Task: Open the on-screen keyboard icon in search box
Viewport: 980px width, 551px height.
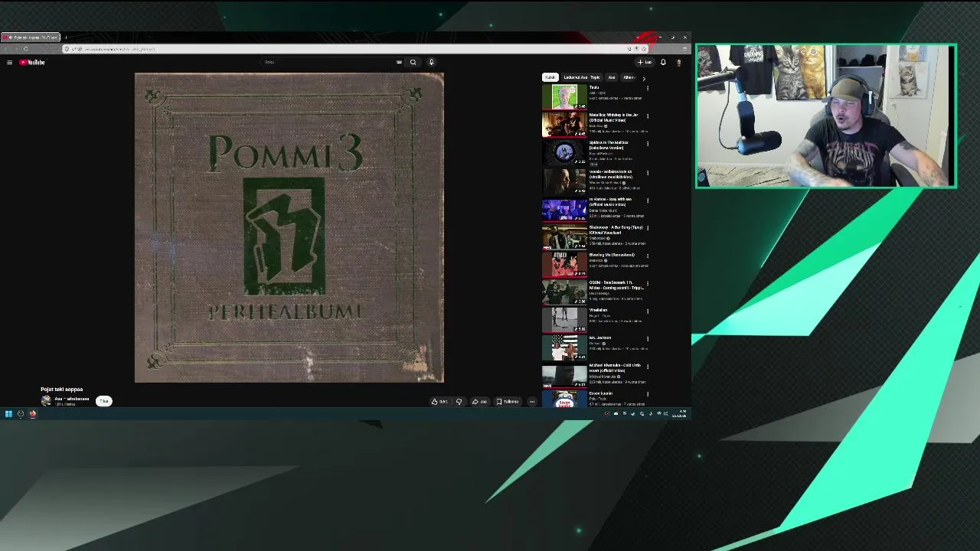Action: [x=399, y=62]
